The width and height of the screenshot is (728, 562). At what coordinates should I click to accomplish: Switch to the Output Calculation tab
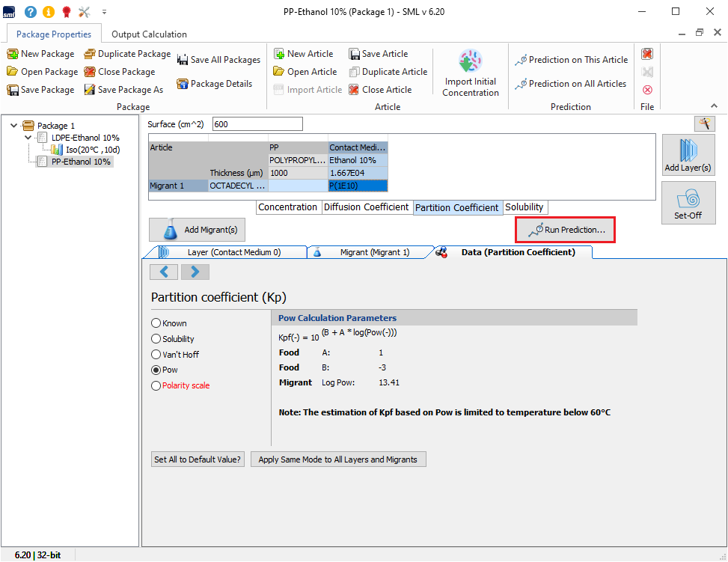[x=149, y=34]
